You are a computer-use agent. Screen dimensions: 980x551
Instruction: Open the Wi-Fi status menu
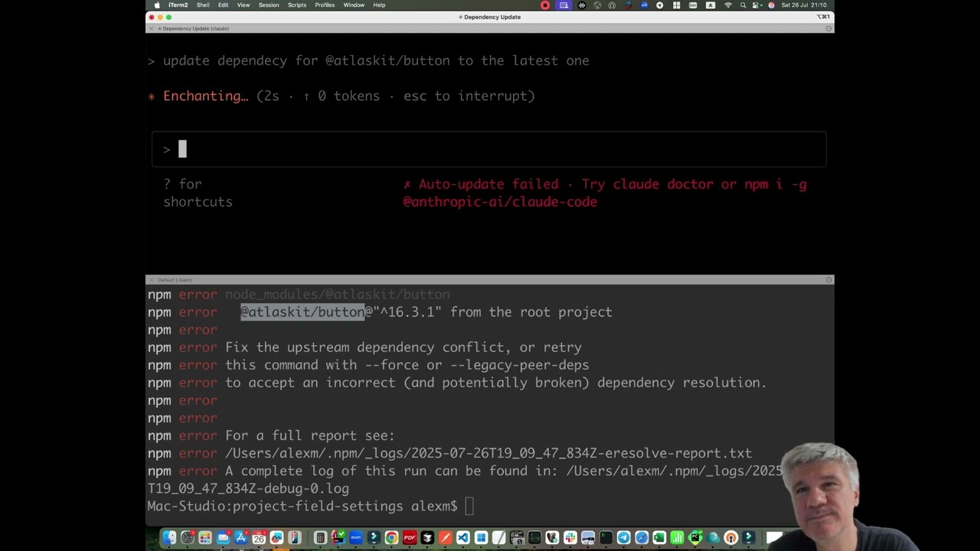[x=728, y=5]
